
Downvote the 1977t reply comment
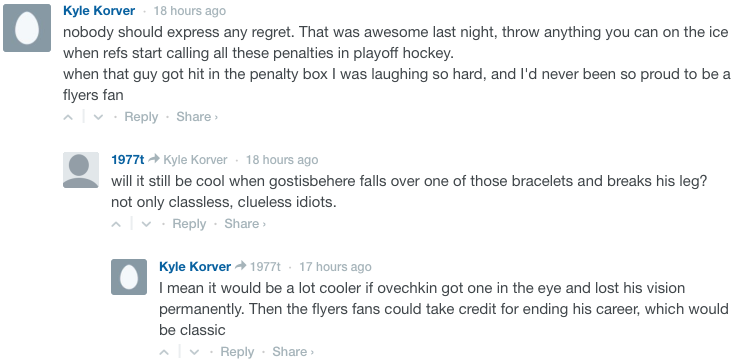pos(146,224)
